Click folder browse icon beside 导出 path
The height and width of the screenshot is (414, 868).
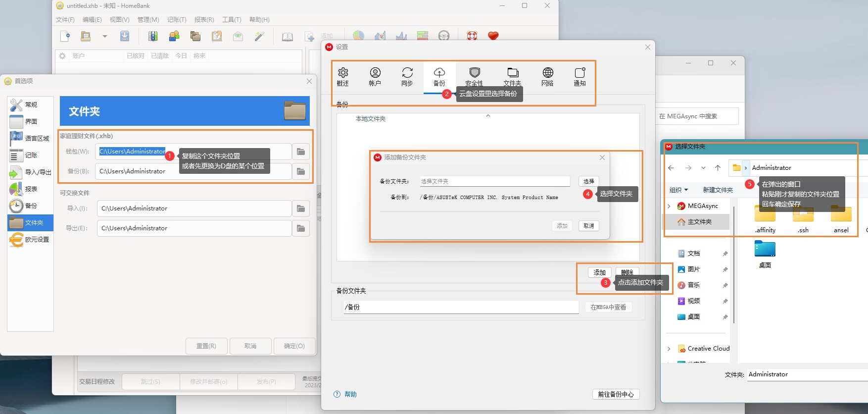click(x=301, y=228)
